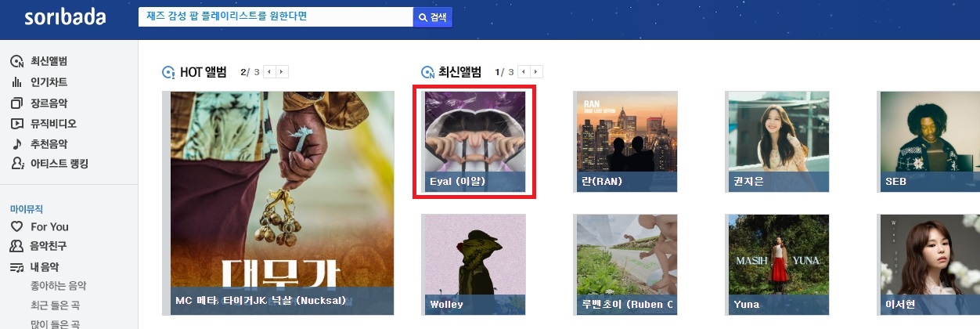Open the Eyal (이얄) album thumbnail
The height and width of the screenshot is (329, 980).
pyautogui.click(x=475, y=142)
